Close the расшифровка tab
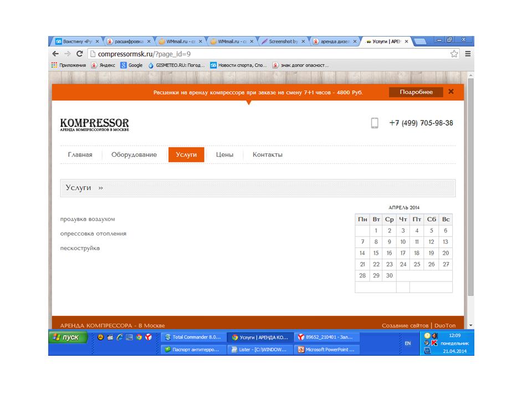Viewport: 532px width, 399px height. [x=149, y=42]
